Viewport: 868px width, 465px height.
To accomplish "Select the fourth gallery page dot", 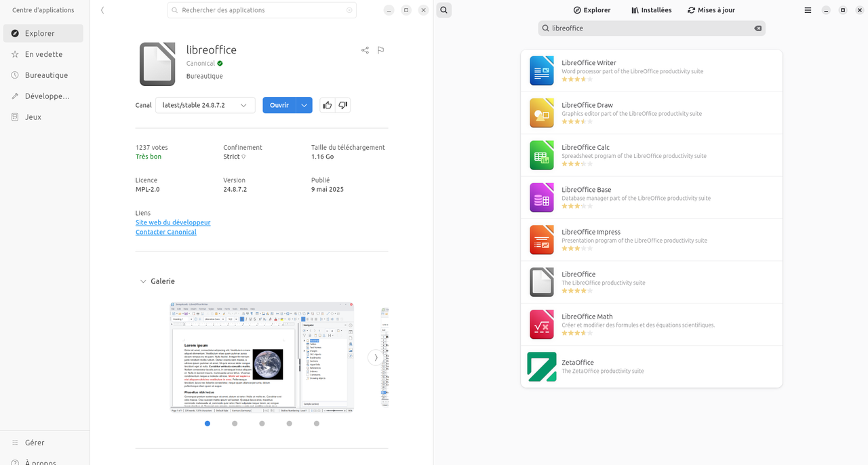I will click(289, 424).
